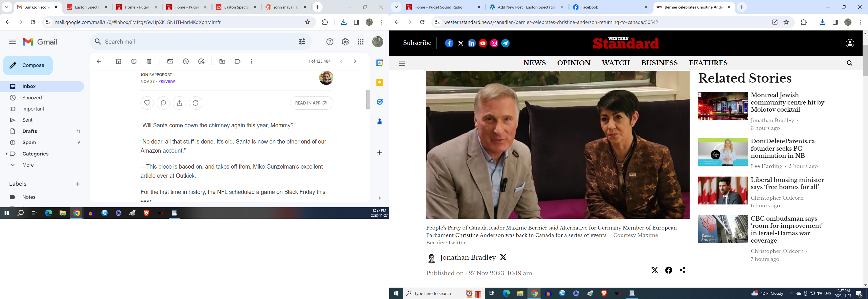Image resolution: width=868 pixels, height=299 pixels.
Task: Open Western Standard Telegram icon
Action: tap(505, 43)
